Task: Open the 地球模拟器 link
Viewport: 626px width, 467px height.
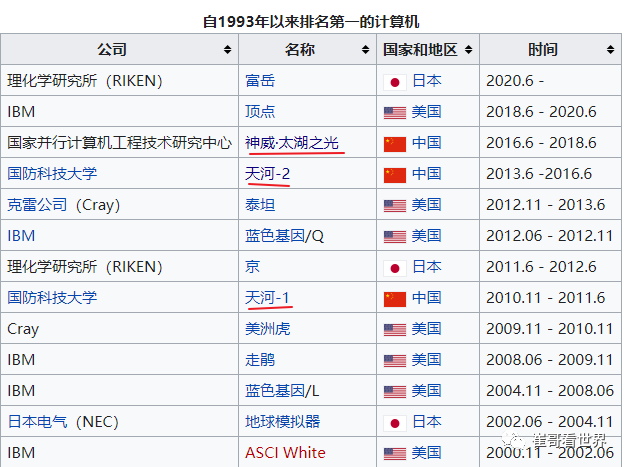Action: coord(283,421)
